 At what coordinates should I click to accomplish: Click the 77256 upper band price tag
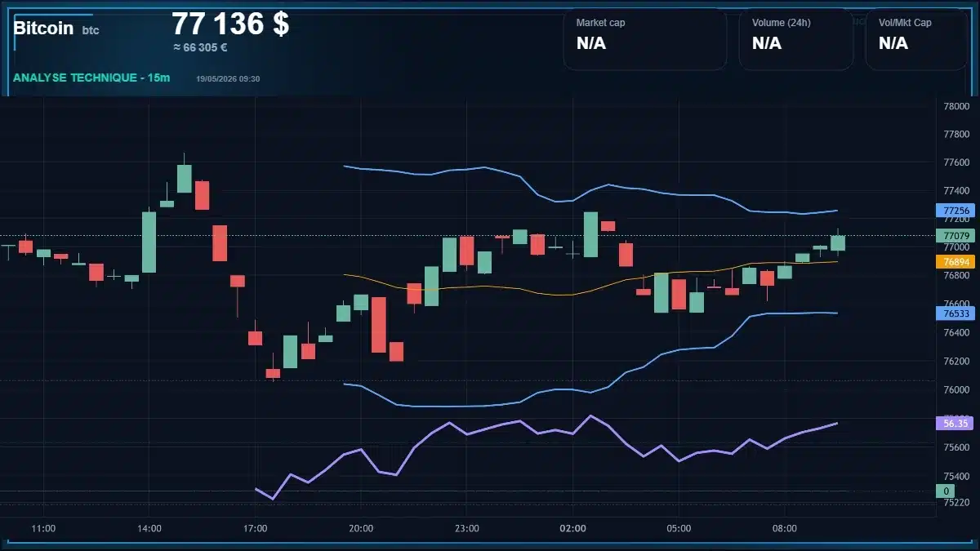pos(955,211)
